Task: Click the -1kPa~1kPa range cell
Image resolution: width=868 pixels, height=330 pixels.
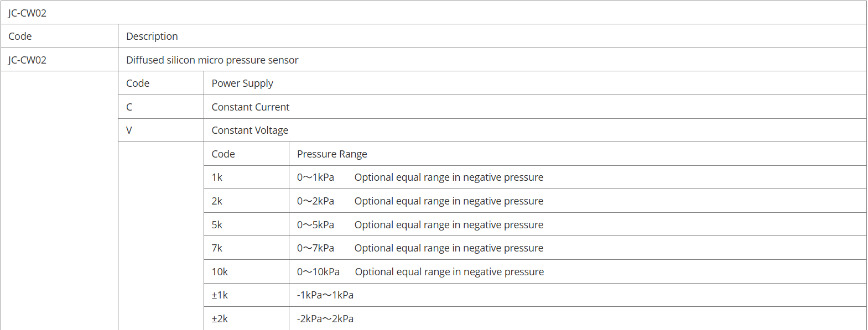Action: [x=578, y=295]
